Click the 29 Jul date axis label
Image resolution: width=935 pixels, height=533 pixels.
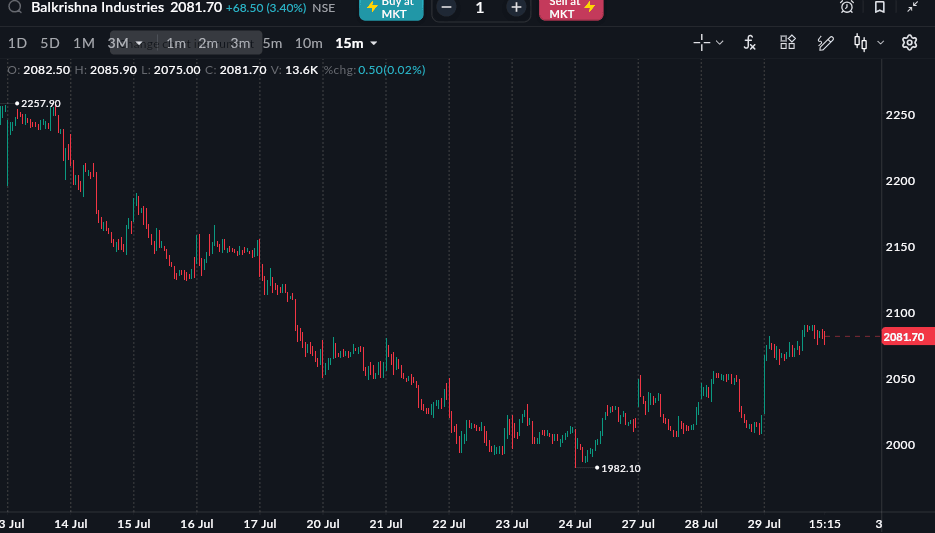point(764,524)
